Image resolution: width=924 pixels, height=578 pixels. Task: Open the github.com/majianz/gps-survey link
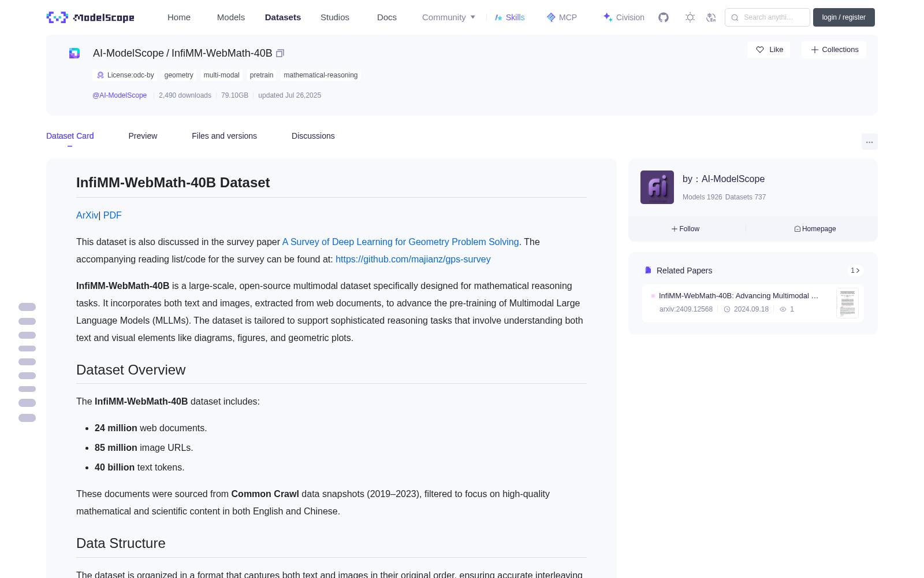pyautogui.click(x=413, y=259)
